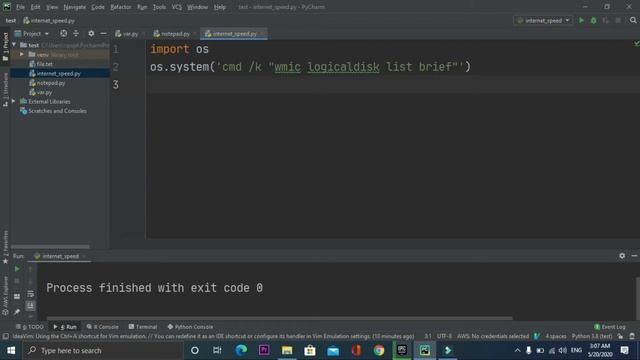This screenshot has height=360, width=640.
Task: Open the Navigate menu
Action: tap(75, 7)
